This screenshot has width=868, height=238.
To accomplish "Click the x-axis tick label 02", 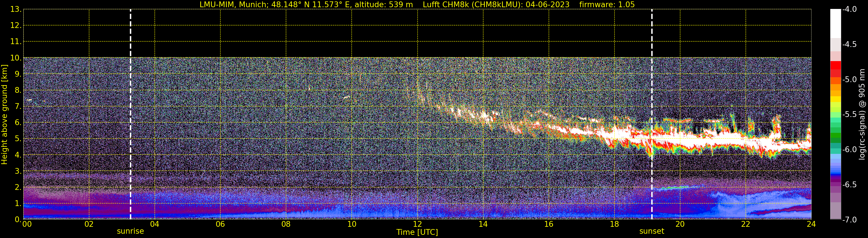I will coord(89,224).
